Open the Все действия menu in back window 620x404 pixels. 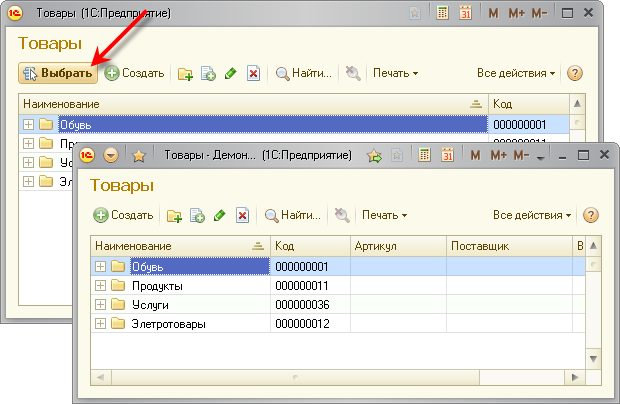tap(516, 73)
